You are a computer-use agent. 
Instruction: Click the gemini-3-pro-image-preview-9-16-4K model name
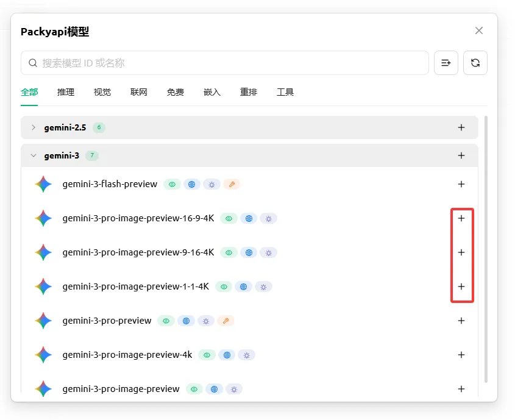click(x=138, y=252)
